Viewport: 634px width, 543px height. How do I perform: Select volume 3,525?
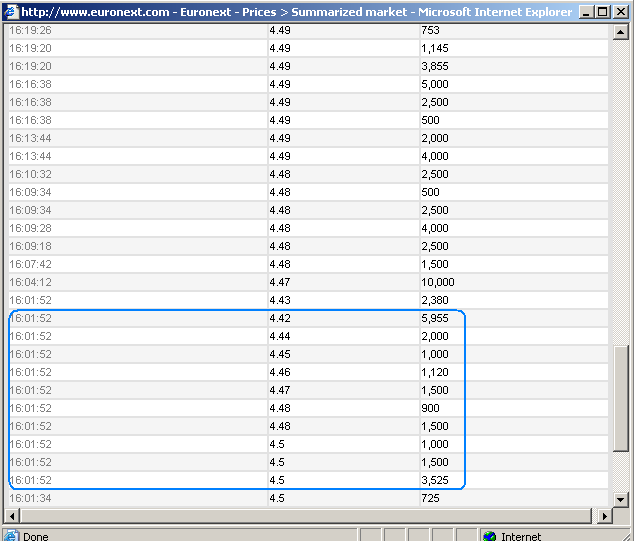[435, 480]
